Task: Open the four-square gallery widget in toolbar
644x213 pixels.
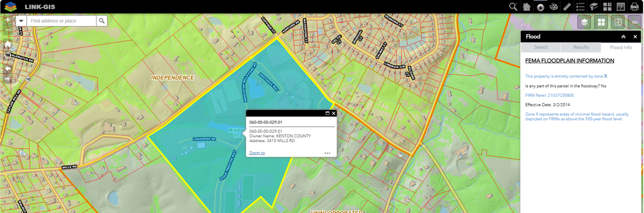Action: (x=608, y=6)
